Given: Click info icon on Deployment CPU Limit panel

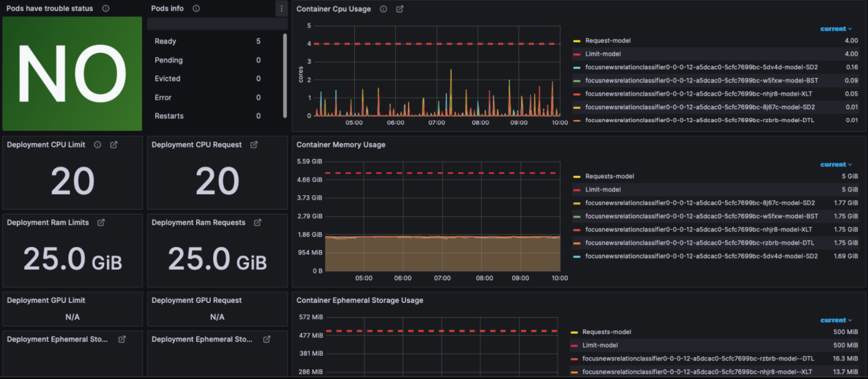Looking at the screenshot, I should tap(98, 145).
